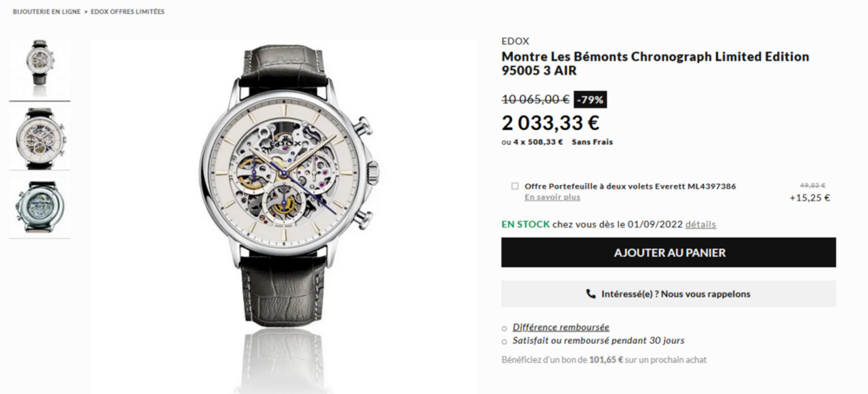Open the Edox Offres Limitées breadcrumb

pyautogui.click(x=128, y=12)
